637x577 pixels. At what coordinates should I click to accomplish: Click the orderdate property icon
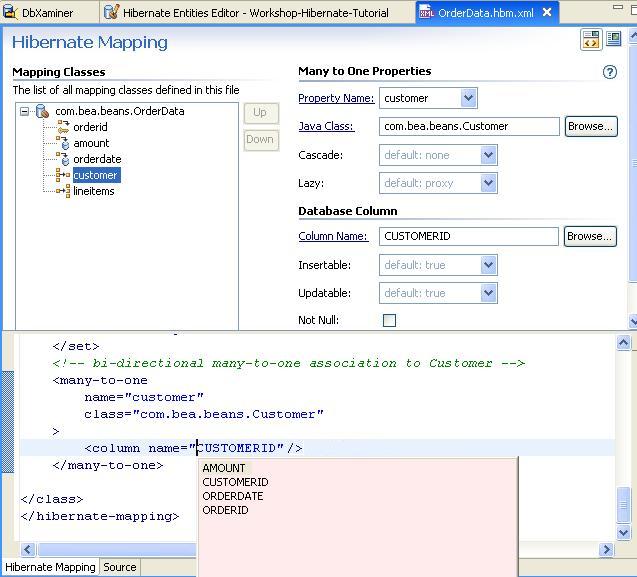(63, 159)
